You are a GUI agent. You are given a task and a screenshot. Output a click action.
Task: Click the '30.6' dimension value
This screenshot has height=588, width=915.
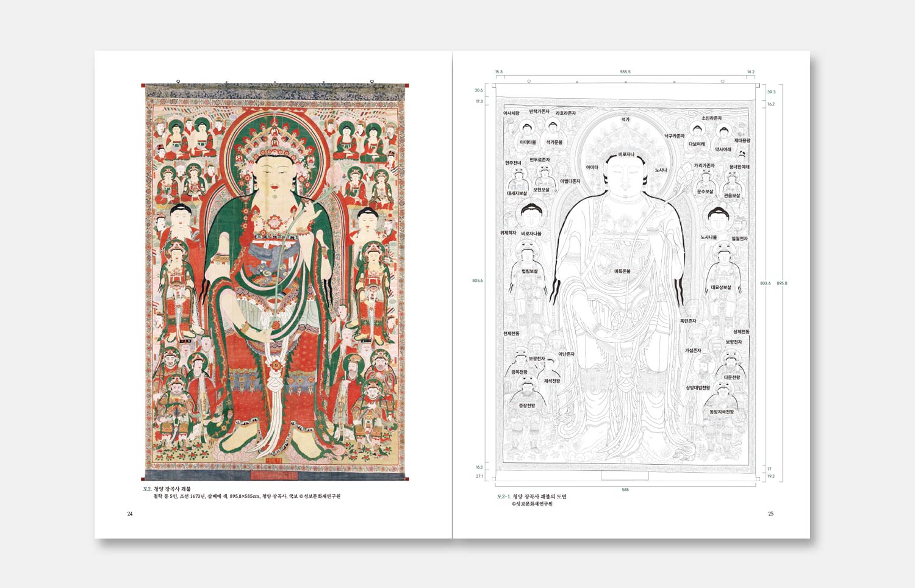click(x=479, y=90)
